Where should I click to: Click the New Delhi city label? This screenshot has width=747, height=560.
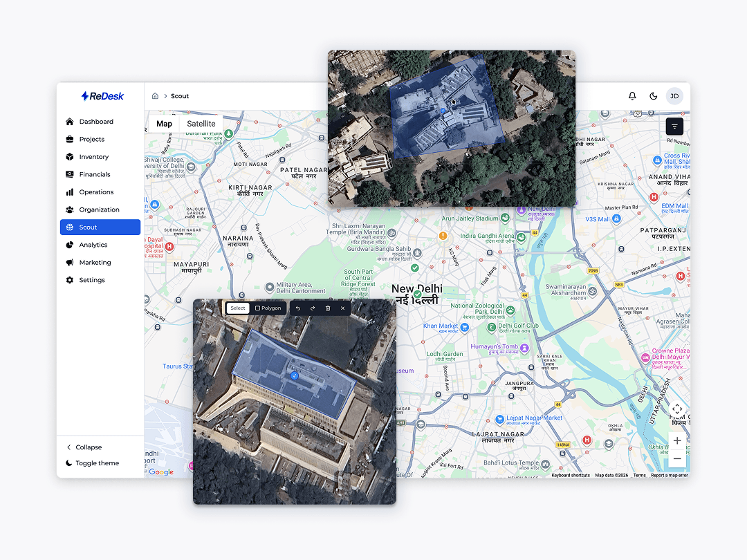(x=416, y=295)
